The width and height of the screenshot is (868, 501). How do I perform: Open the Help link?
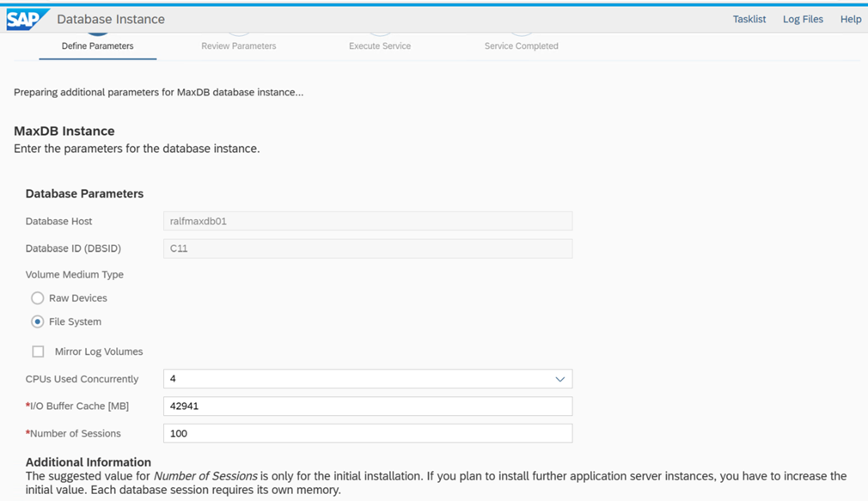pyautogui.click(x=851, y=20)
